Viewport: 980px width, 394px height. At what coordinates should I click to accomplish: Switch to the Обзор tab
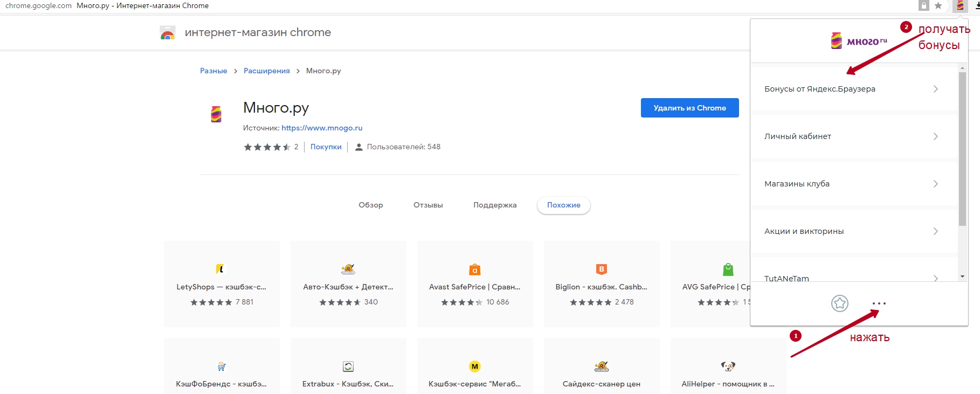371,205
